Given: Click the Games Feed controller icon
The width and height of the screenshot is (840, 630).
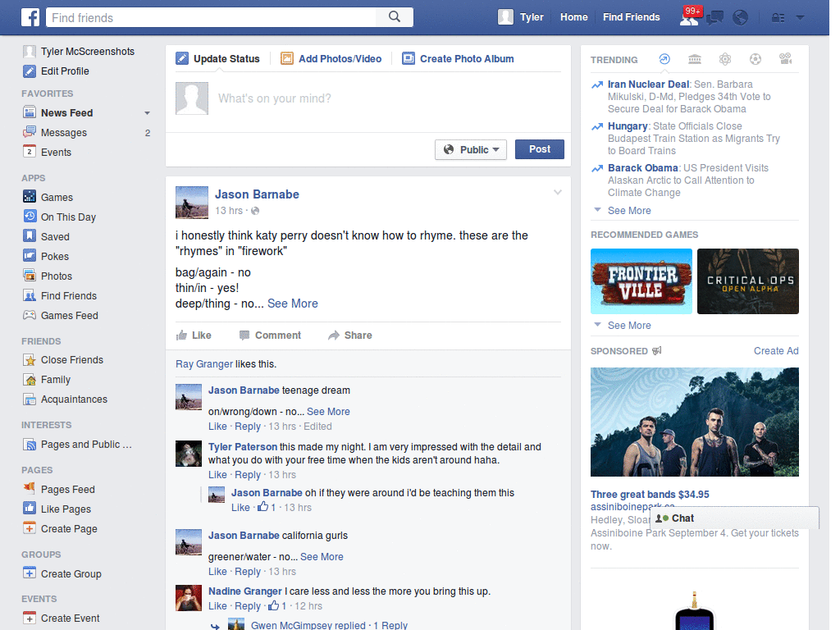Looking at the screenshot, I should point(30,315).
